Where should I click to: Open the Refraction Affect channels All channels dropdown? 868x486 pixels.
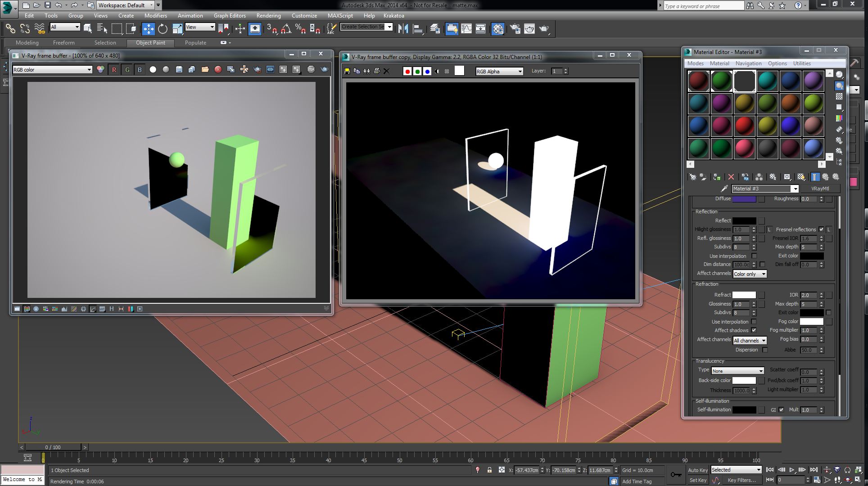click(x=750, y=341)
